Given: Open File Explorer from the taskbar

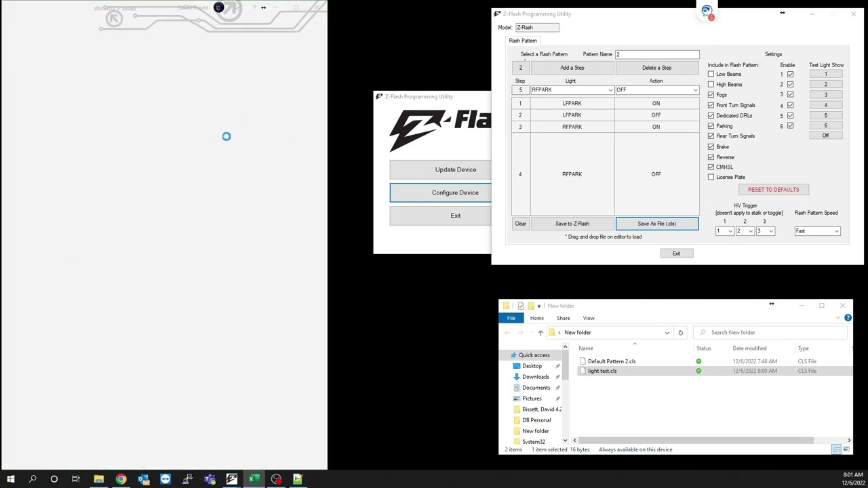Looking at the screenshot, I should tap(98, 479).
